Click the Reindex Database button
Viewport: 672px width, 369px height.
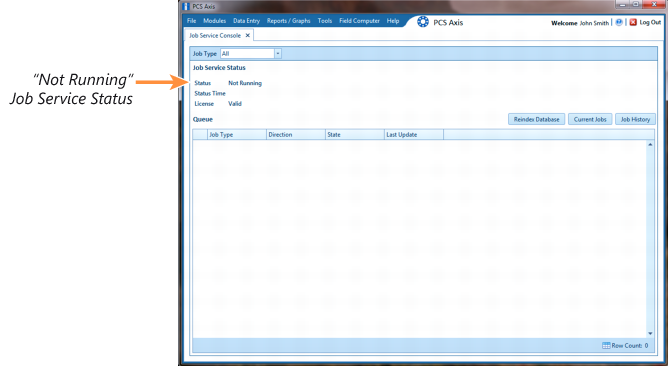point(537,119)
